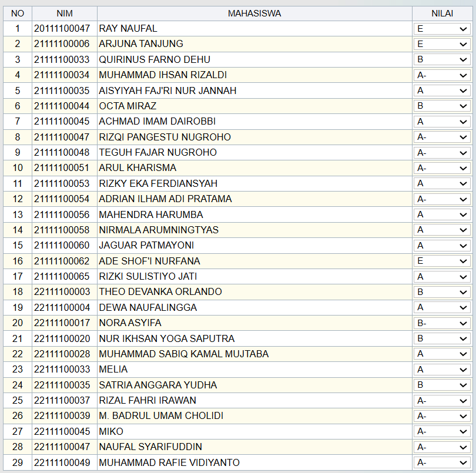
Task: Expand nilai list for TEGUH FAJAR NUGROHO
Action: [x=442, y=153]
